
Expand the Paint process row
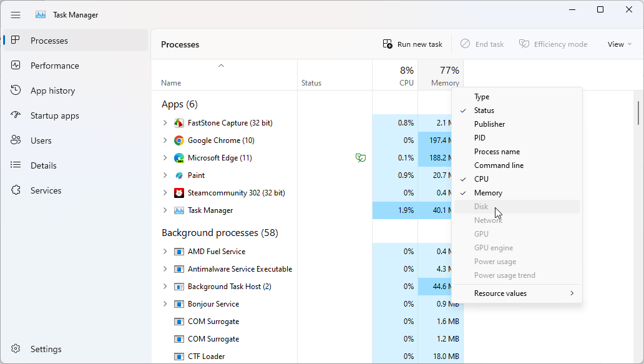tap(165, 175)
